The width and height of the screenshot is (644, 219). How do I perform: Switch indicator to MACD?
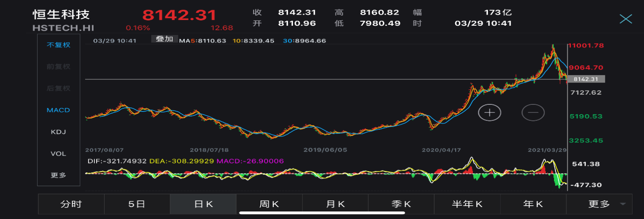pyautogui.click(x=59, y=110)
